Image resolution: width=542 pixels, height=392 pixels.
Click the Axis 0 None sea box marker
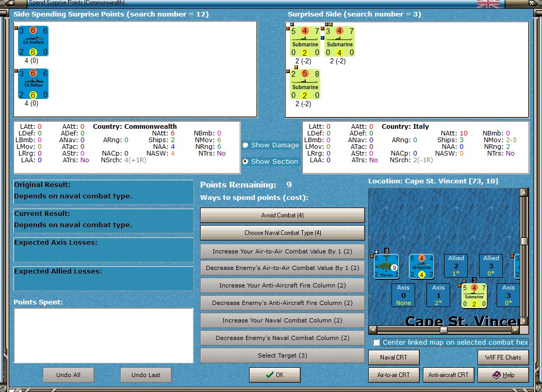403,295
